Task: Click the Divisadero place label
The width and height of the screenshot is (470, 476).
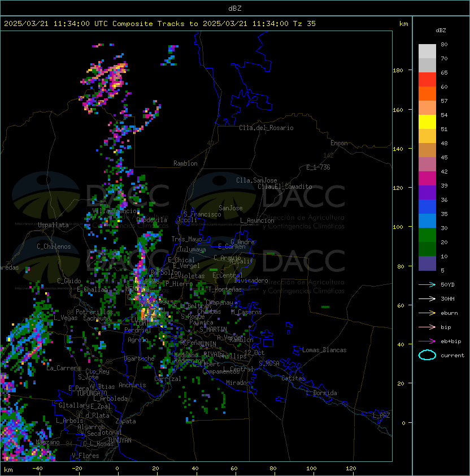Action: pyautogui.click(x=251, y=280)
